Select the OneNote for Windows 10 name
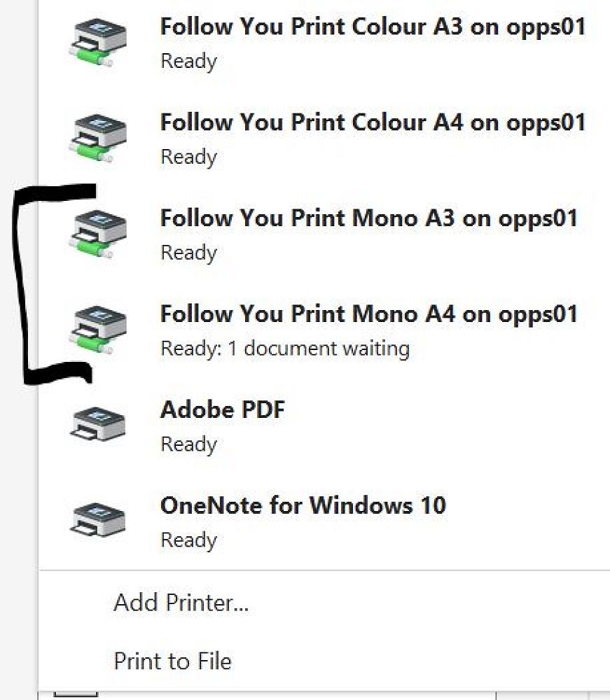Viewport: 610px width, 700px height. pos(303,505)
